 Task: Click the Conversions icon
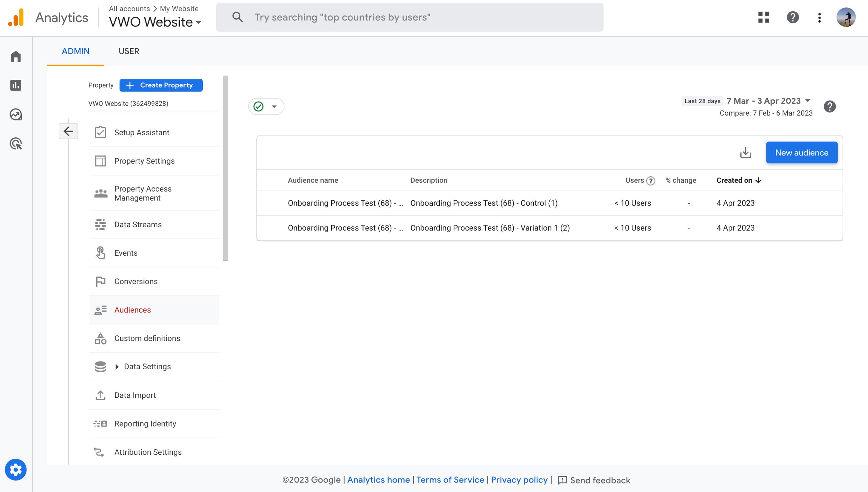click(x=100, y=281)
